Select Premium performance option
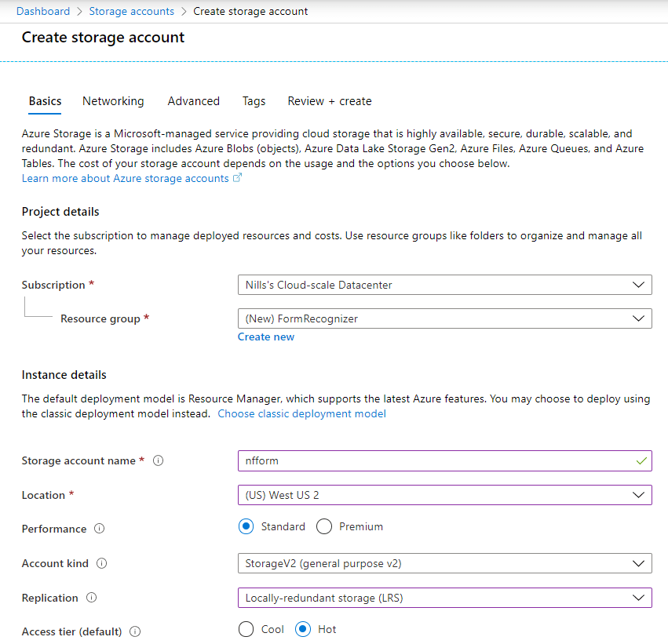The height and width of the screenshot is (644, 668). point(324,526)
